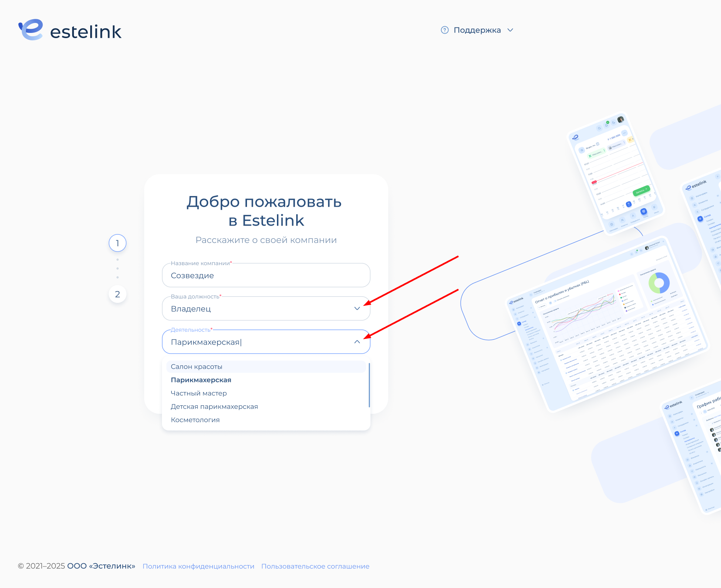This screenshot has height=588, width=721.
Task: Open the Ваша должность dropdown
Action: tap(266, 308)
